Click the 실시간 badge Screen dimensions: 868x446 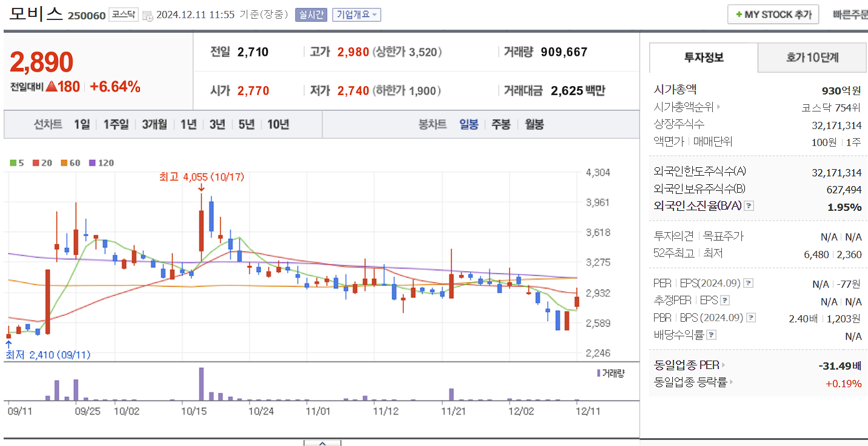click(311, 15)
